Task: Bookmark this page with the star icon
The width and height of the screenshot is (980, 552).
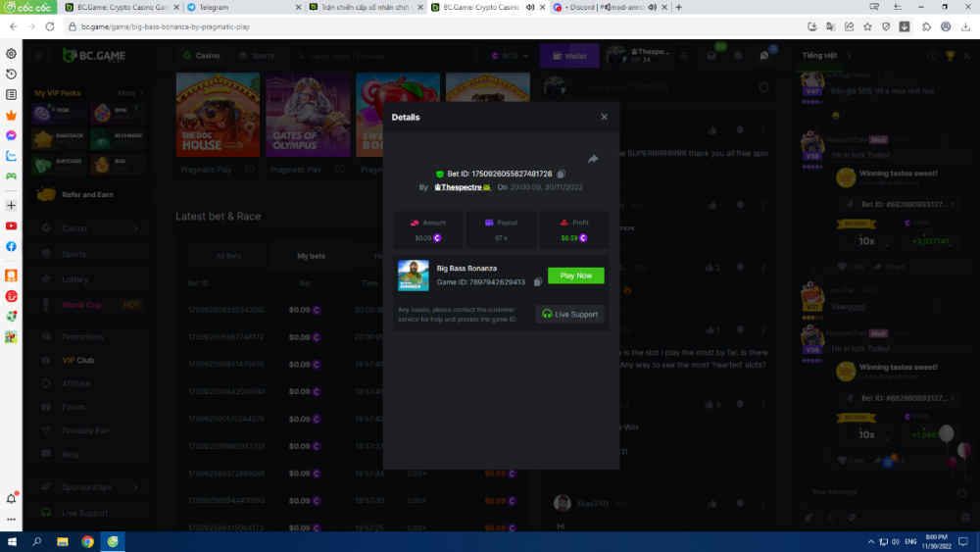Action: [867, 26]
